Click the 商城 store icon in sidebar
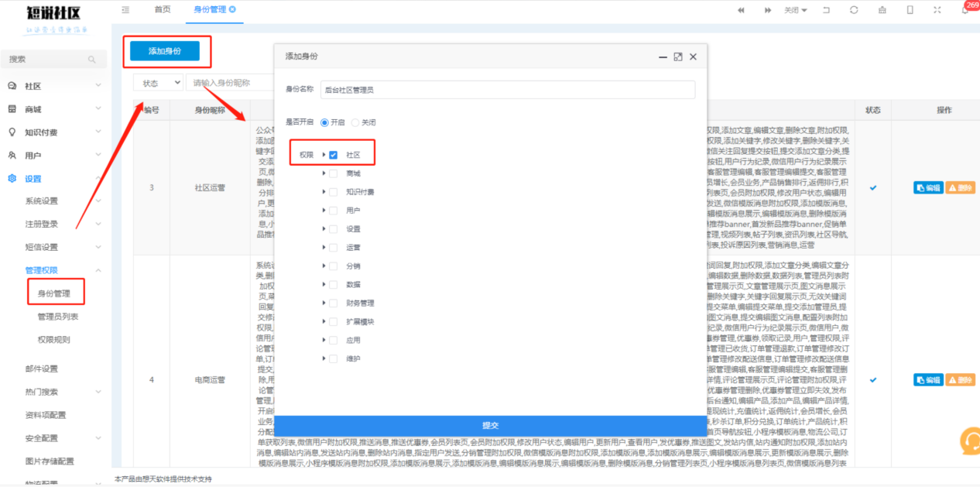This screenshot has height=487, width=980. (12, 109)
